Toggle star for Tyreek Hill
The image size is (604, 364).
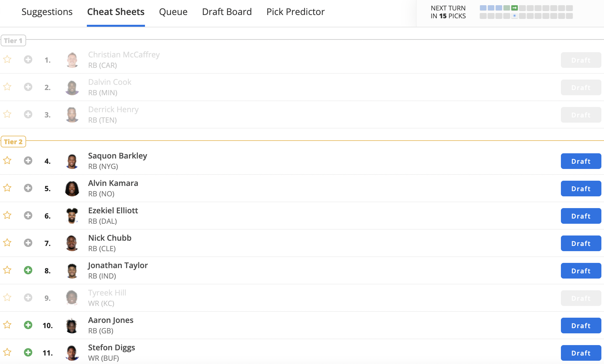tap(7, 297)
